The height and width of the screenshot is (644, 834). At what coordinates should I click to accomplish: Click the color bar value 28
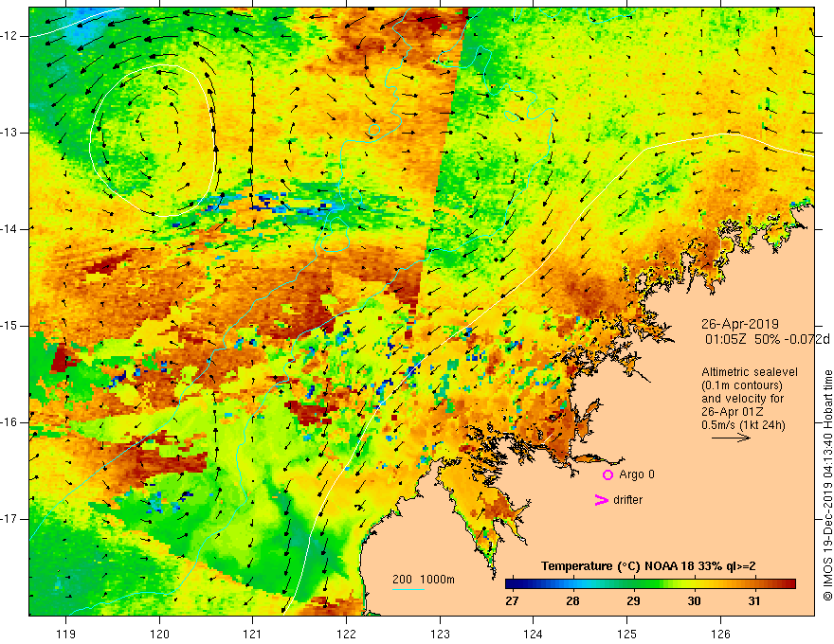tap(572, 601)
